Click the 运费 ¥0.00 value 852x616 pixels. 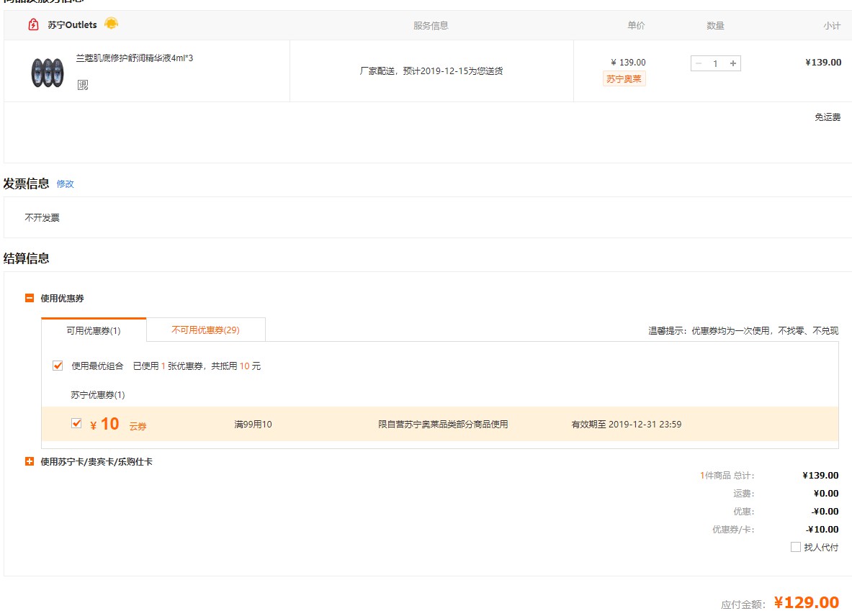[x=826, y=494]
